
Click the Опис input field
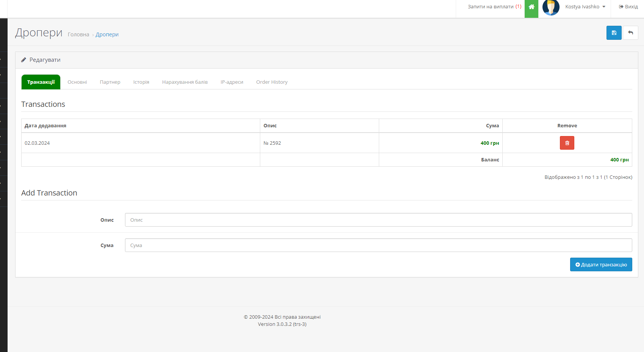point(378,220)
